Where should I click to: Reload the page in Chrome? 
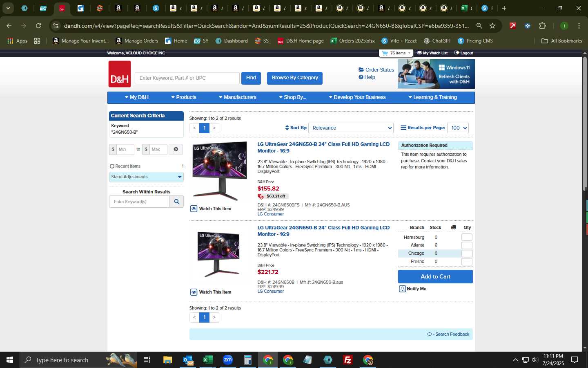[38, 26]
